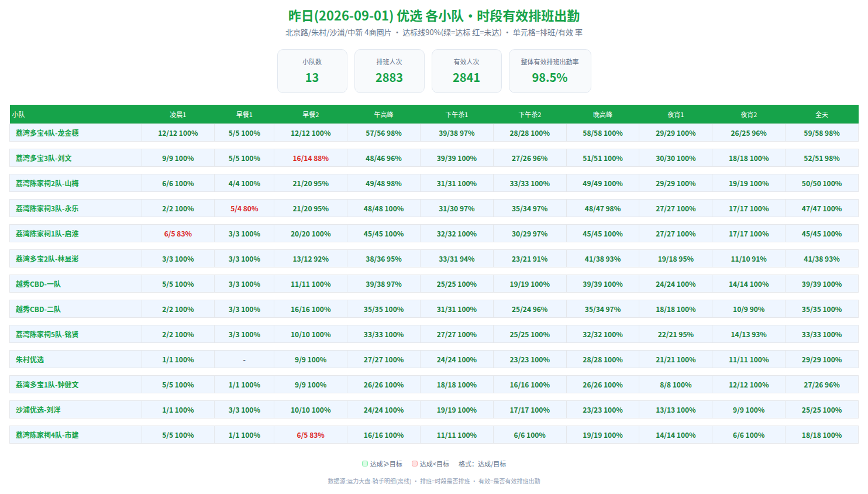Click red cell 6/5 83% for 启淮
Viewport: 868px width, 494px height.
click(x=178, y=234)
